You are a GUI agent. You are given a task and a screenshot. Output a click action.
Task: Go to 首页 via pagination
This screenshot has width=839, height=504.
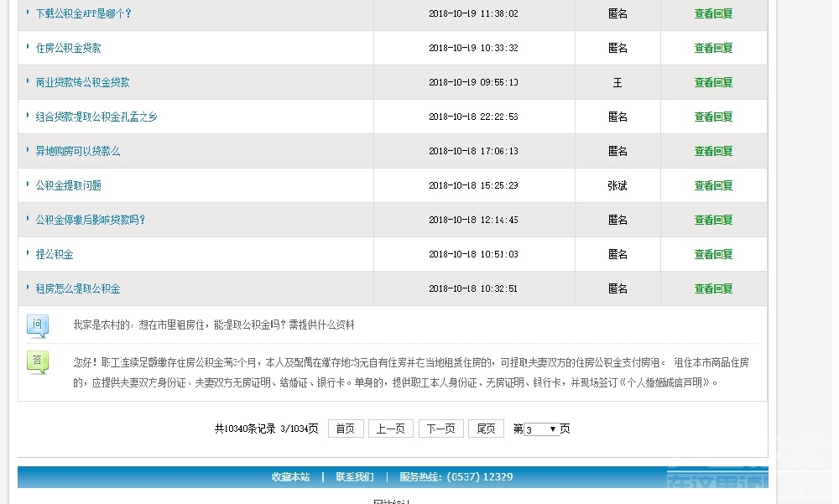(x=345, y=429)
